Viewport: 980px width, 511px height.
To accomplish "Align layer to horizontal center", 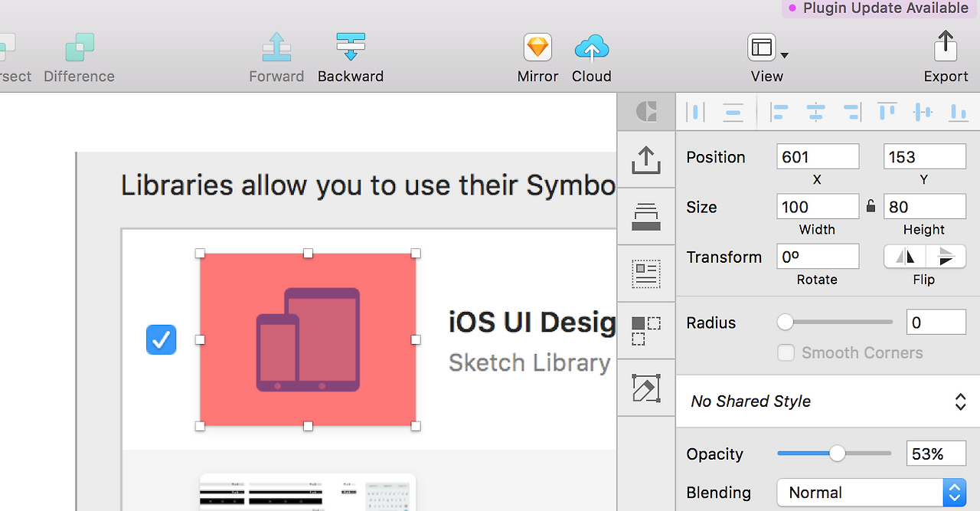I will [816, 113].
